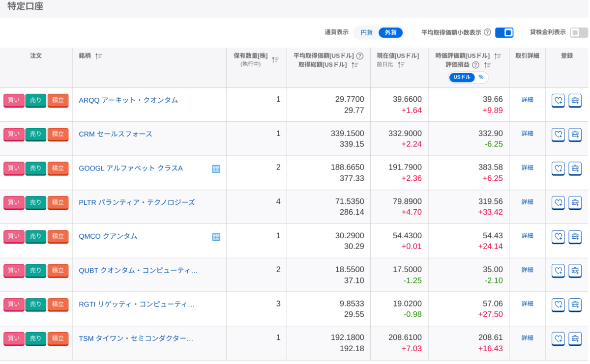Viewport: 590px width, 364px height.
Task: Sell ARQQ with 売り button
Action: click(36, 100)
